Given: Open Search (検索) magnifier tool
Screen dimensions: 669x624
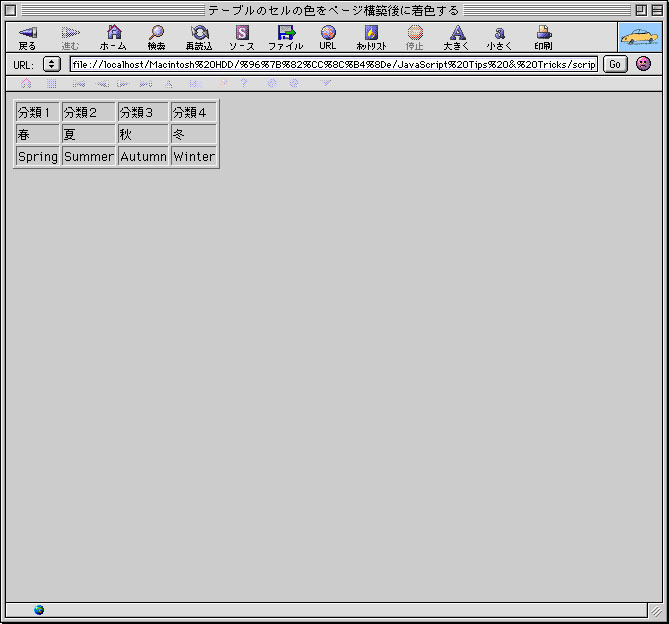Looking at the screenshot, I should pos(156,37).
